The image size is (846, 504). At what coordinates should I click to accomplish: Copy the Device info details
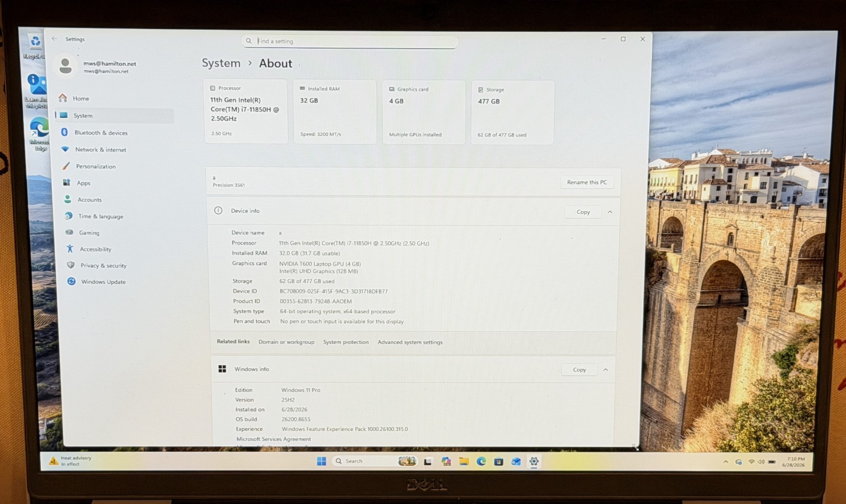[x=583, y=212]
